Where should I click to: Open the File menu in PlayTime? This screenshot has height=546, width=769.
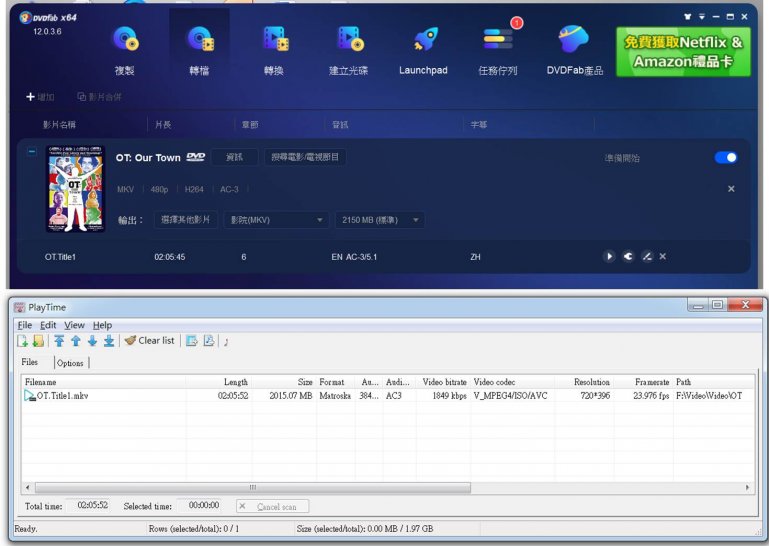(x=25, y=325)
